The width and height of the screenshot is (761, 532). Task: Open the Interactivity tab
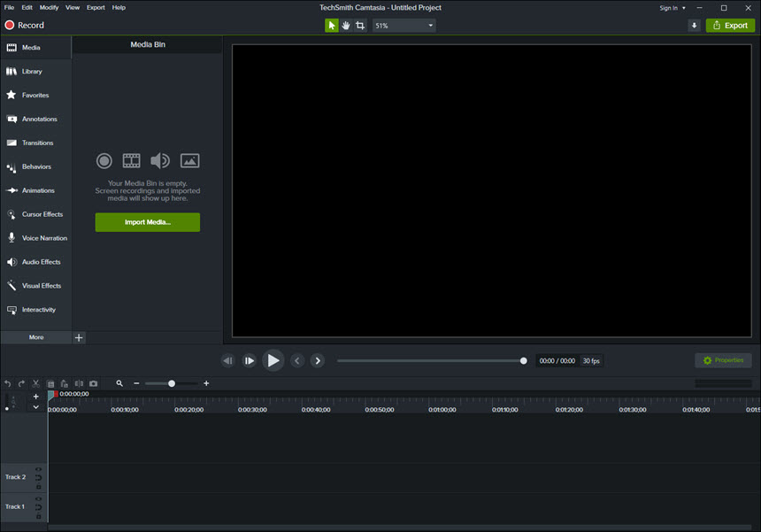(36, 309)
